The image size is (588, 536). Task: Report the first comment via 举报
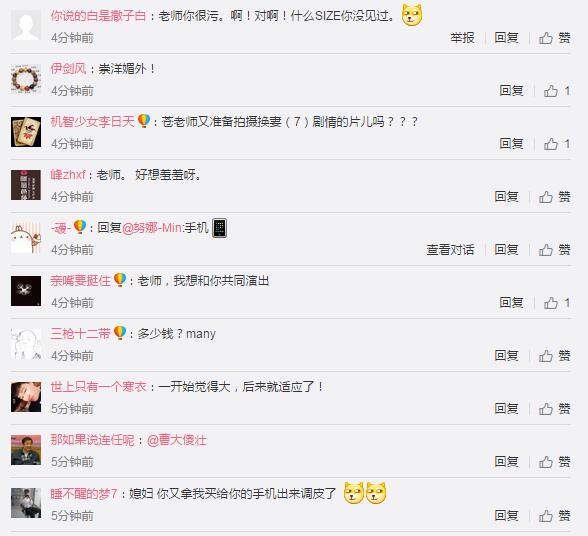click(462, 38)
